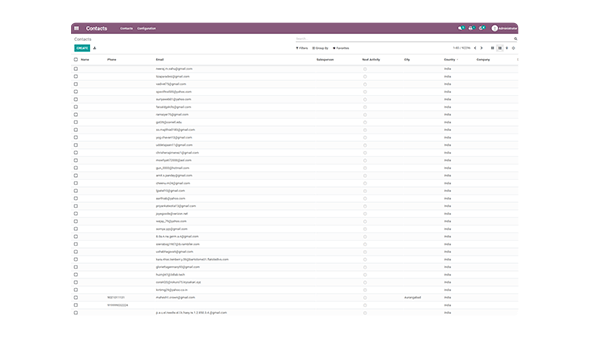The image size is (590, 360).
Task: Check the cornell.edu contact row checkbox
Action: coord(76,122)
